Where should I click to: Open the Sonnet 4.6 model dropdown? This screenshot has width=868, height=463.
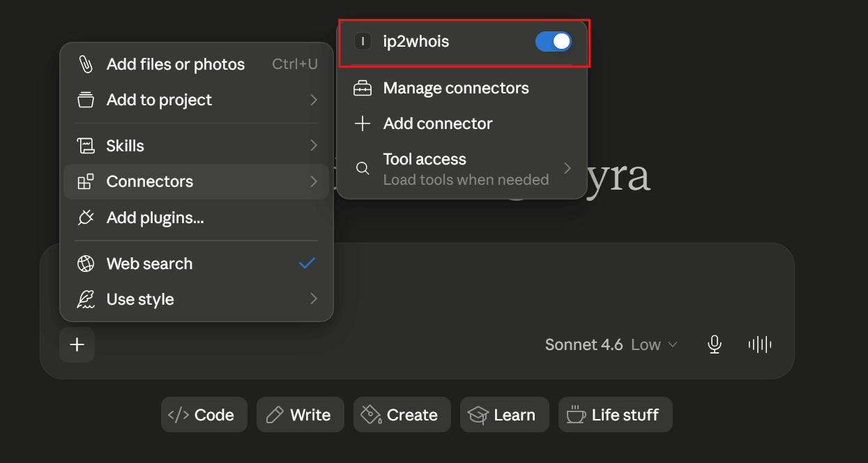point(611,344)
